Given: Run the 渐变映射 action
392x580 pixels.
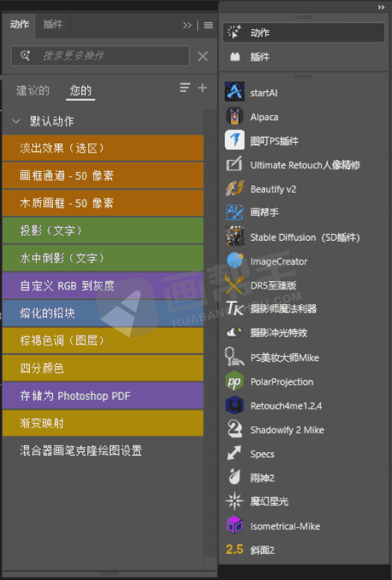Looking at the screenshot, I should tap(103, 423).
